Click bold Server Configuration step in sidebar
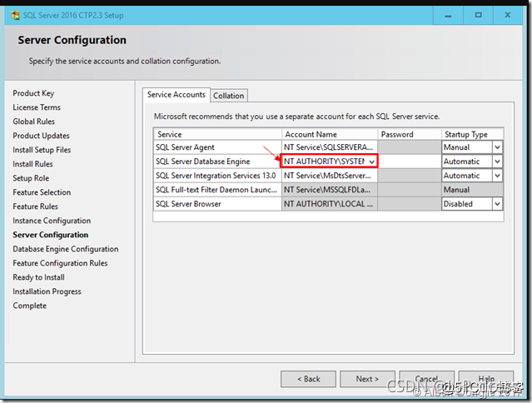Image resolution: width=532 pixels, height=403 pixels. click(x=51, y=235)
